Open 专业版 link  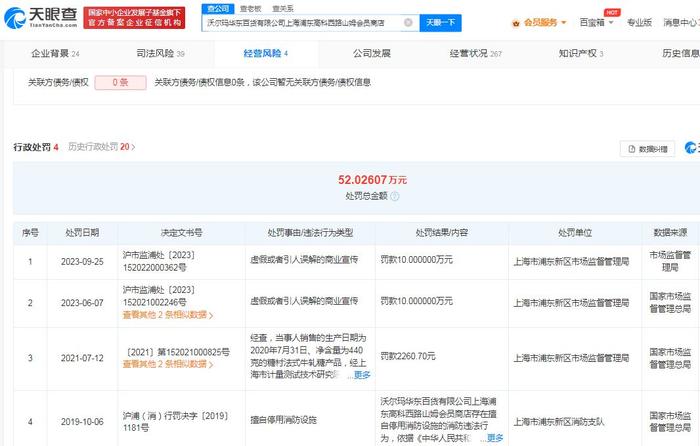click(x=639, y=22)
